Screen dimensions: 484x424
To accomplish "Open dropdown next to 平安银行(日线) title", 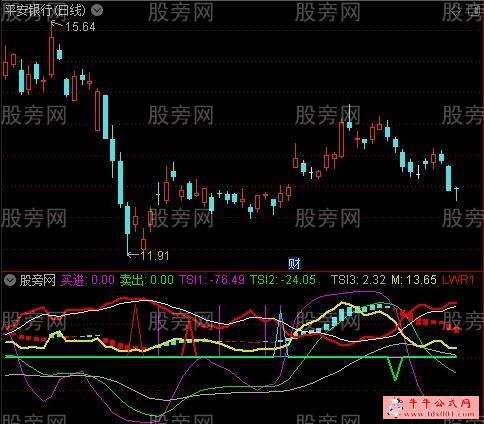I will 97,10.
